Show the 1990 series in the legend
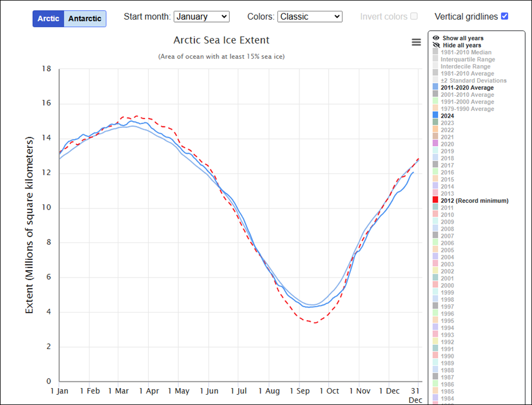The height and width of the screenshot is (405, 532). [447, 356]
